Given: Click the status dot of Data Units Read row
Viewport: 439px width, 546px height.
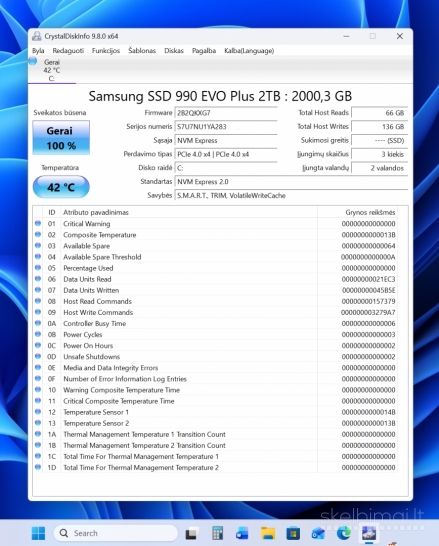Looking at the screenshot, I should [x=38, y=279].
